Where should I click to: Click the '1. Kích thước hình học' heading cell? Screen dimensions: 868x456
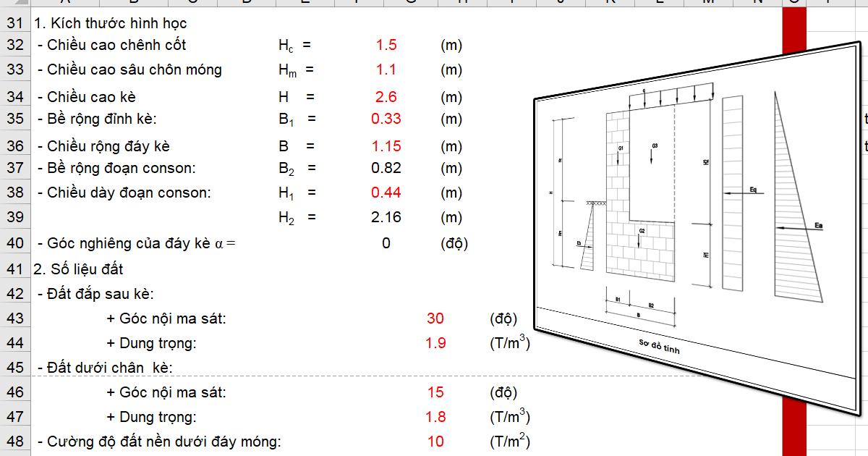pyautogui.click(x=111, y=23)
